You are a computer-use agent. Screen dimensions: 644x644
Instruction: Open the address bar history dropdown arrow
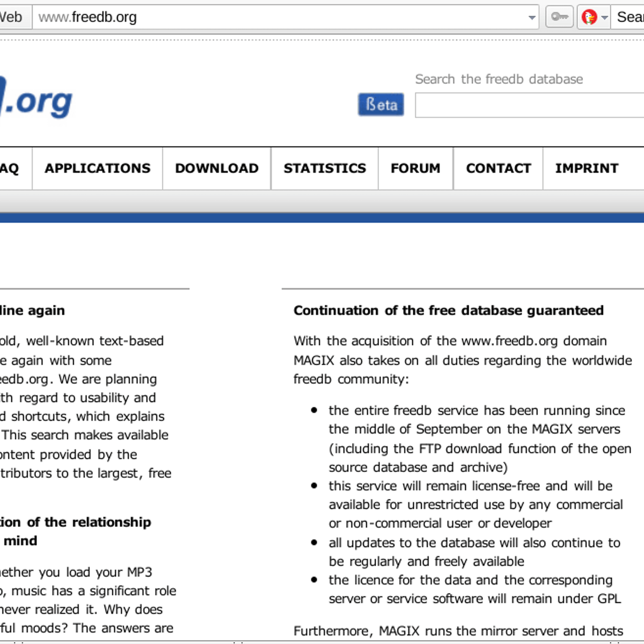[532, 17]
